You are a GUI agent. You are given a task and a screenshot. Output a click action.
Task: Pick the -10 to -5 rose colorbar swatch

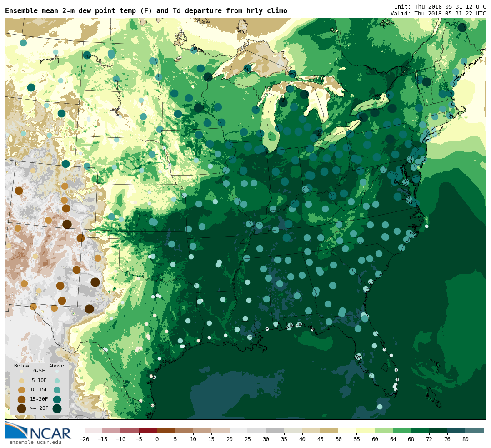pyautogui.click(x=130, y=430)
